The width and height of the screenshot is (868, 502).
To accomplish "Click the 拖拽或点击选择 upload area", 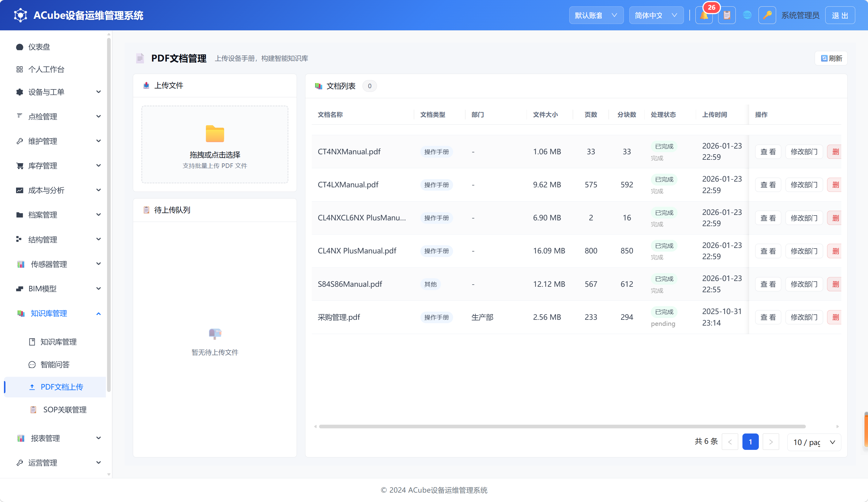I will pos(215,145).
